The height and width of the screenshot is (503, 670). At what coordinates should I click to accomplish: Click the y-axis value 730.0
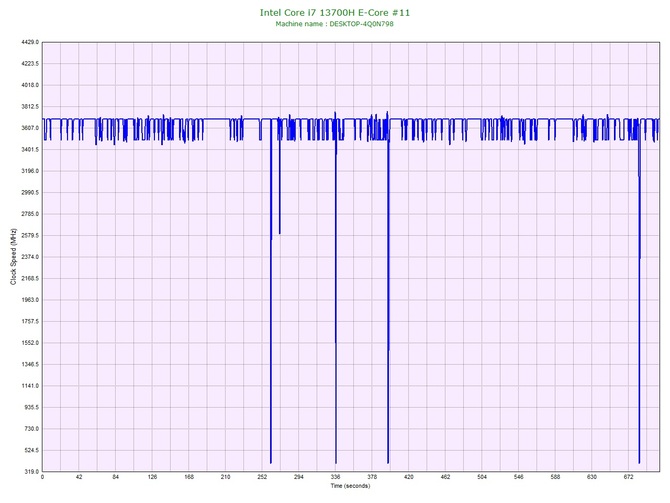(31, 429)
